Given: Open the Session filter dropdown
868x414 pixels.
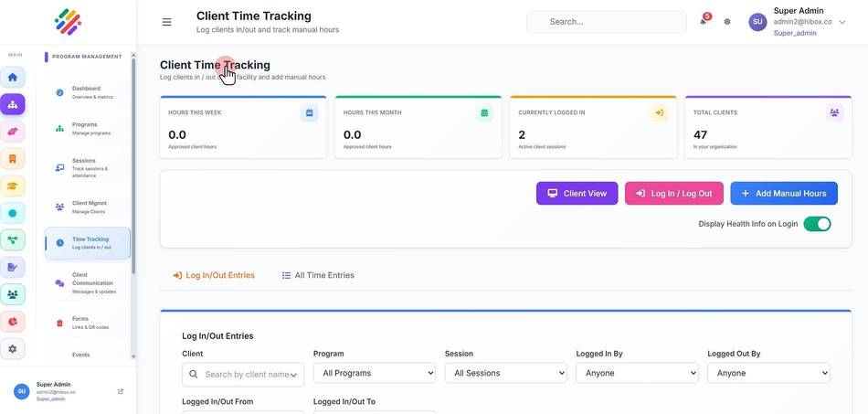Looking at the screenshot, I should pos(506,373).
